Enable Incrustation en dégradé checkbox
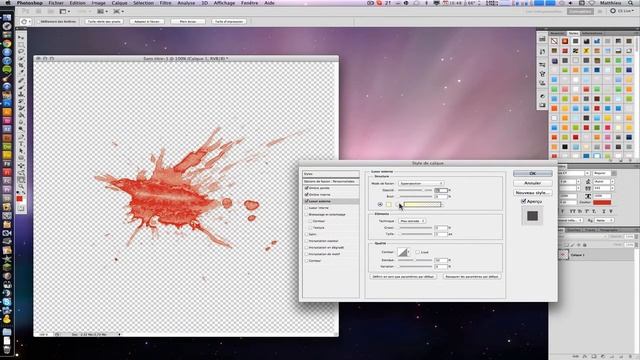640x360 pixels. point(307,247)
